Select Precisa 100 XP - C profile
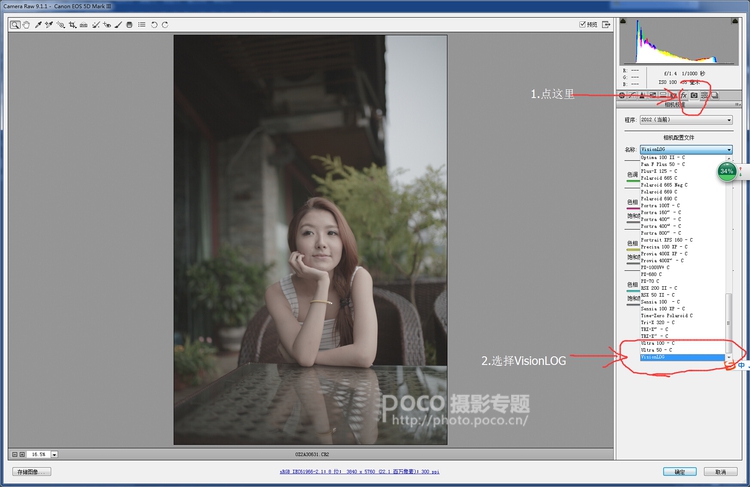 (683, 247)
